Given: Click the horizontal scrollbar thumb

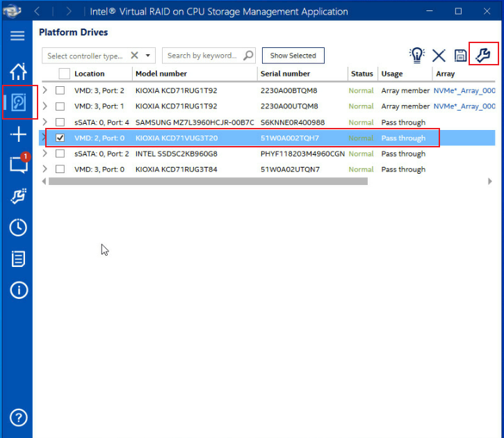Looking at the screenshot, I should coord(208,181).
